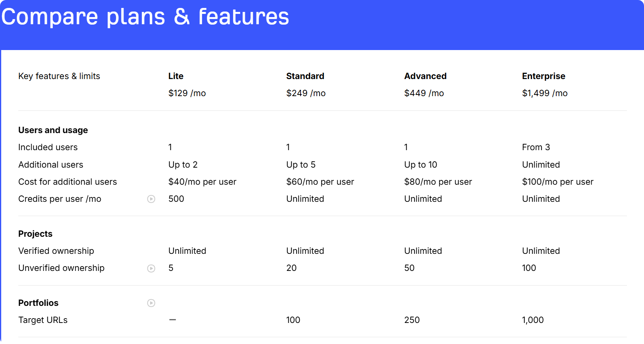Click the $1,499 /mo Enterprise price
Image resolution: width=644 pixels, height=344 pixels.
[x=544, y=93]
